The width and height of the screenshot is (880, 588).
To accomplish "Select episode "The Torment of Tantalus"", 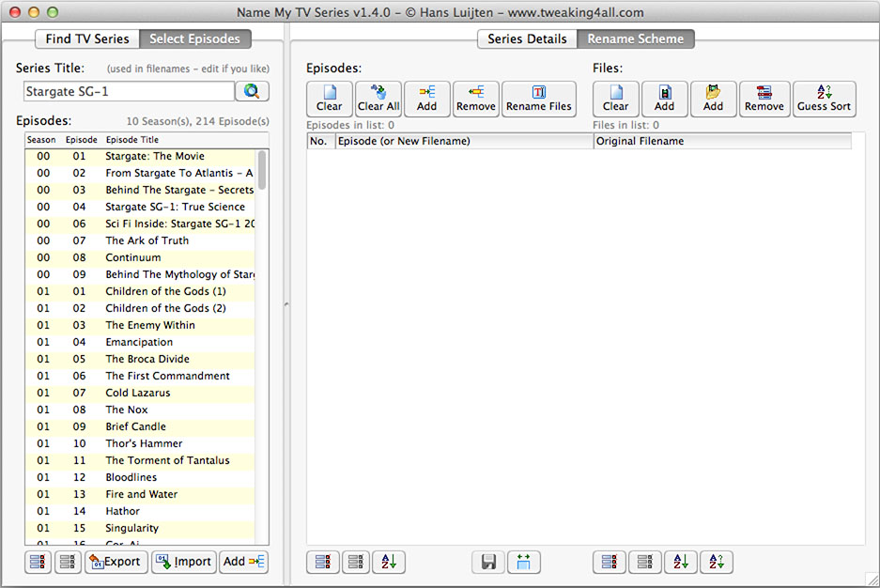I will tap(167, 460).
